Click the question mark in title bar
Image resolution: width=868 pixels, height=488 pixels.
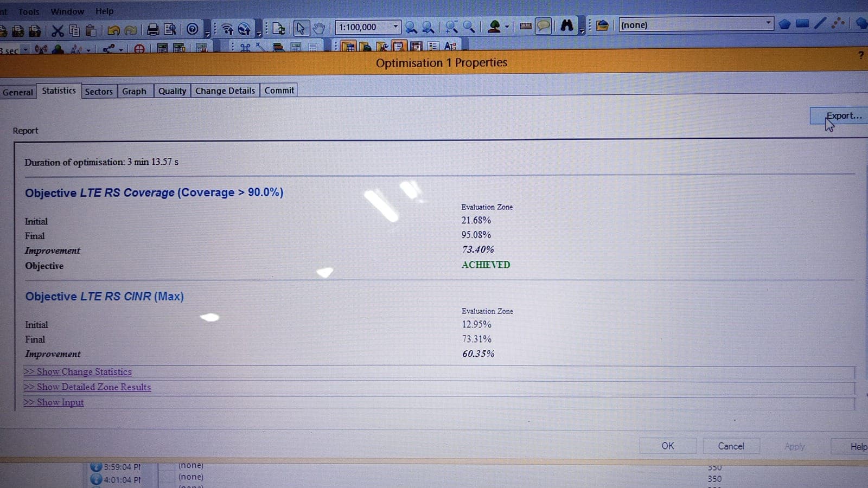(x=861, y=55)
